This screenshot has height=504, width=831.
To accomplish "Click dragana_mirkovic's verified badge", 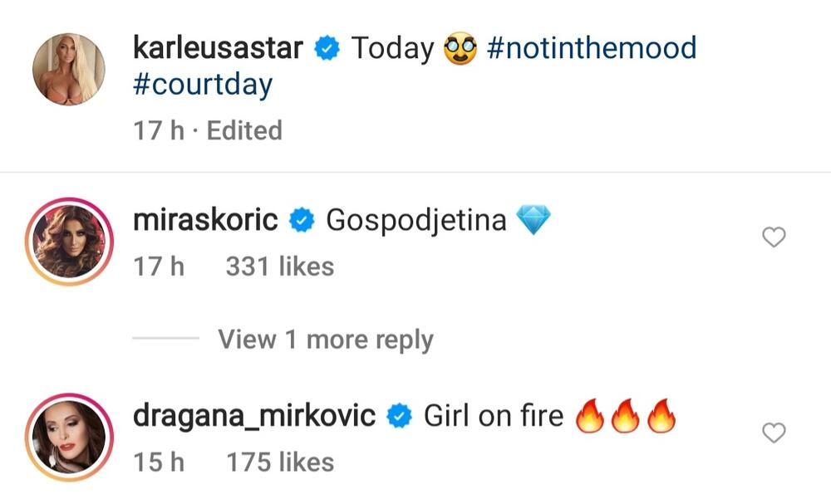I will click(x=398, y=414).
